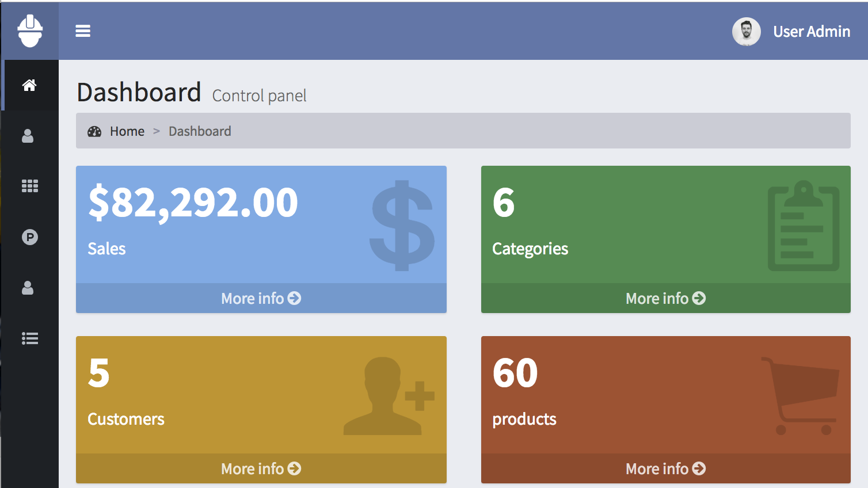Screen dimensions: 868x488
Task: Click the User Admin avatar photo
Action: point(746,32)
